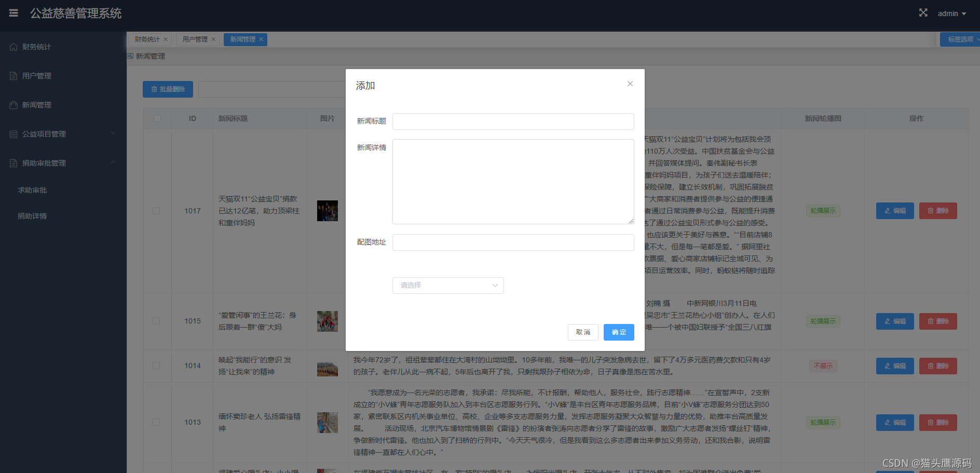The image size is (980, 473).
Task: Click the 取消 button
Action: (x=583, y=332)
